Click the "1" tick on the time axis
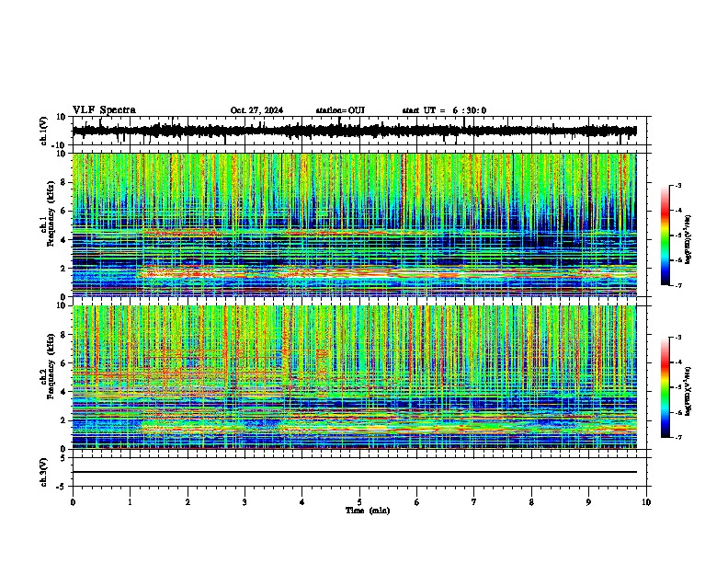The width and height of the screenshot is (728, 563). pyautogui.click(x=130, y=502)
